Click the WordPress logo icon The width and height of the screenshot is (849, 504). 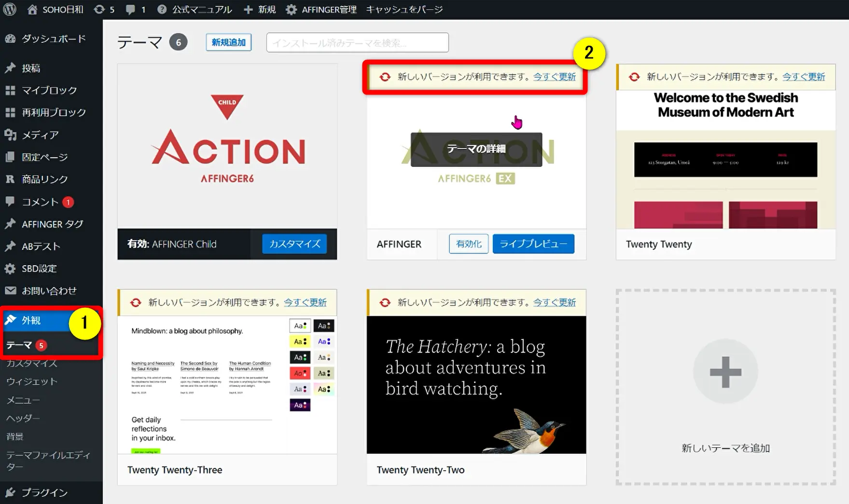tap(10, 9)
